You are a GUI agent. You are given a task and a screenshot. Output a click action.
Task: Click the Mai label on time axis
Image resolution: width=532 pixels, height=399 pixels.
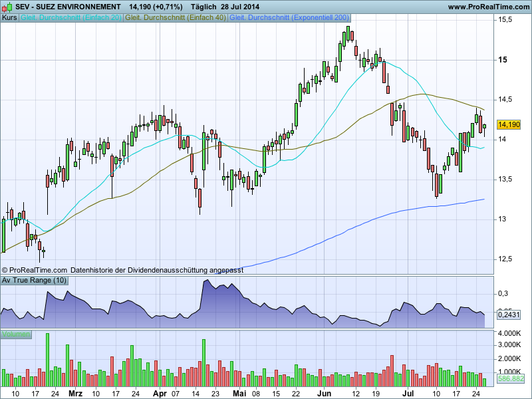click(239, 394)
